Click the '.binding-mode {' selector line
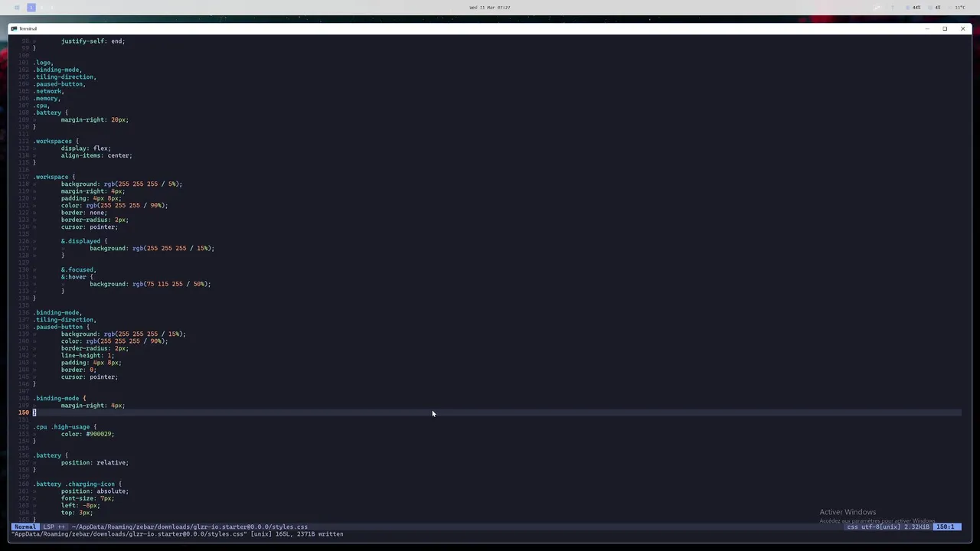The width and height of the screenshot is (980, 551). (x=60, y=399)
